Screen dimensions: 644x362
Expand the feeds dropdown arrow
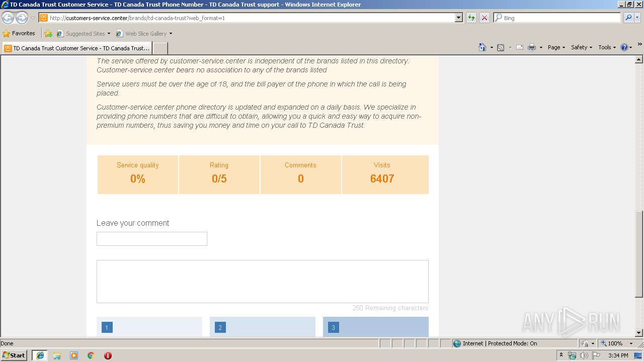[x=510, y=47]
